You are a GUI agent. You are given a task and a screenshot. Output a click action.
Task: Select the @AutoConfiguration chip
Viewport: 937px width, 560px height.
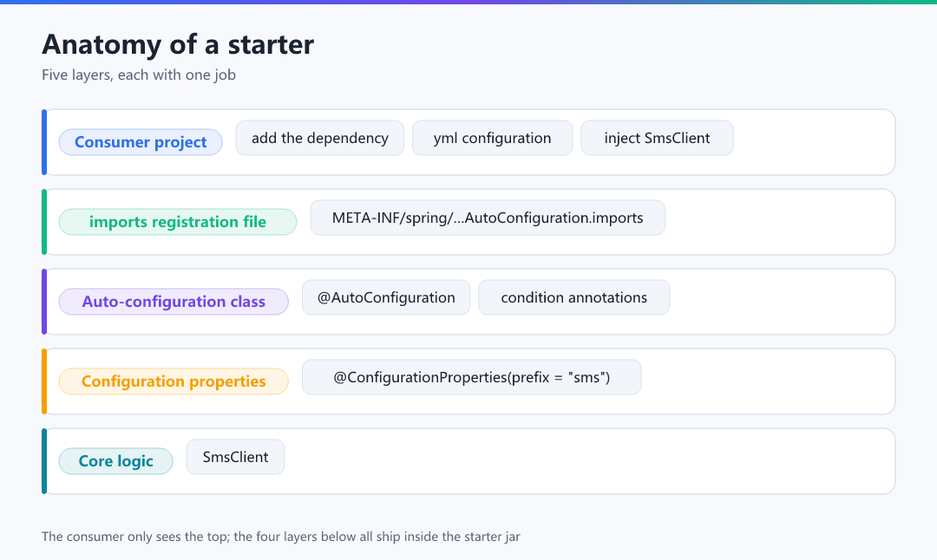click(386, 297)
